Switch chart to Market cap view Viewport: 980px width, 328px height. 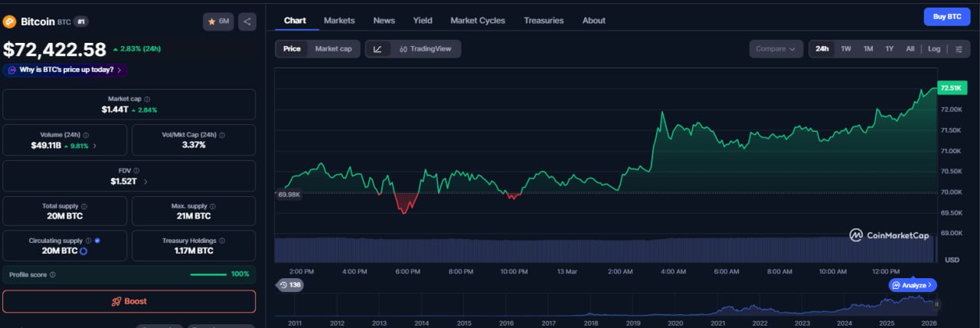(x=333, y=49)
